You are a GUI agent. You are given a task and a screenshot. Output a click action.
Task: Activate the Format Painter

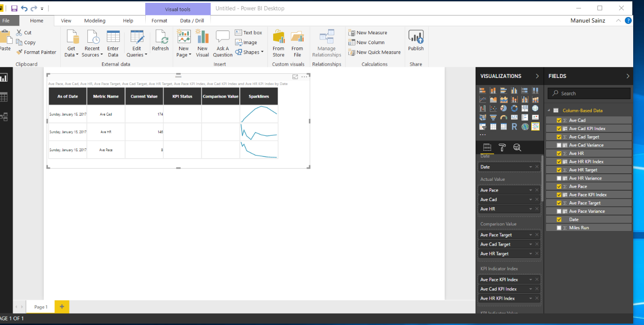click(x=36, y=52)
